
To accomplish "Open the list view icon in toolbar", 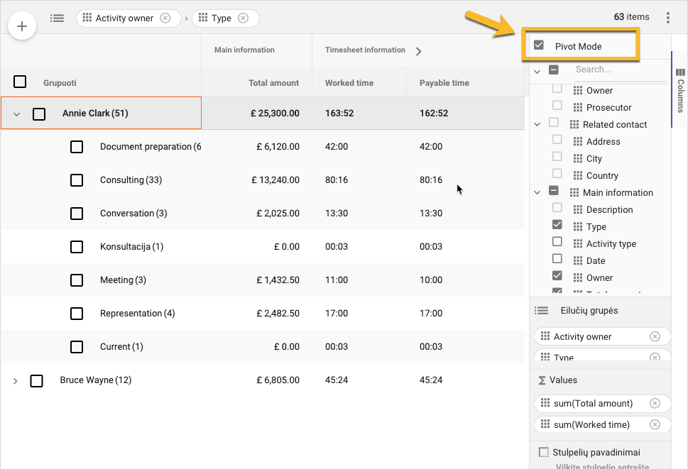I will tap(57, 18).
